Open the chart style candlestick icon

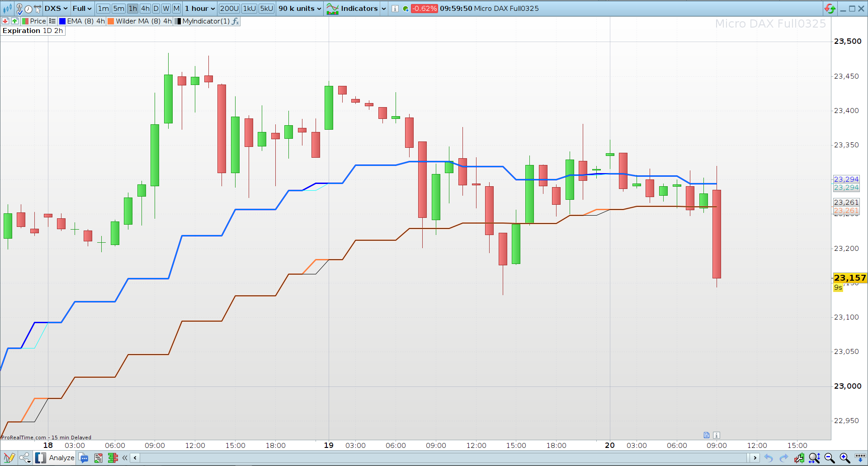click(x=8, y=9)
